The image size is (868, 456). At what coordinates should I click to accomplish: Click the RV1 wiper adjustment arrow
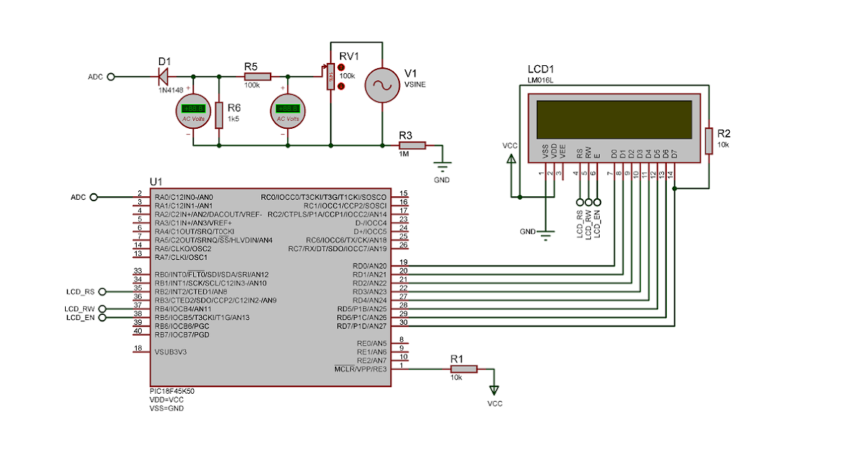coord(324,65)
